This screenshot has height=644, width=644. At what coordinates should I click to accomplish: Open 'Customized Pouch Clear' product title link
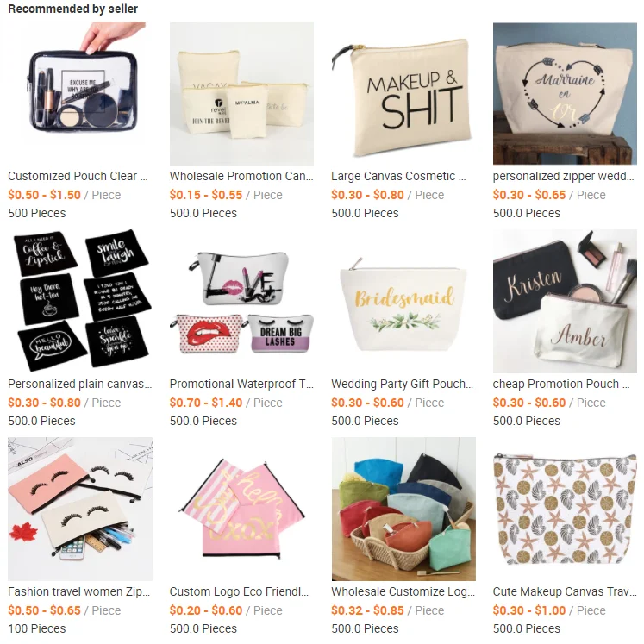coord(78,176)
